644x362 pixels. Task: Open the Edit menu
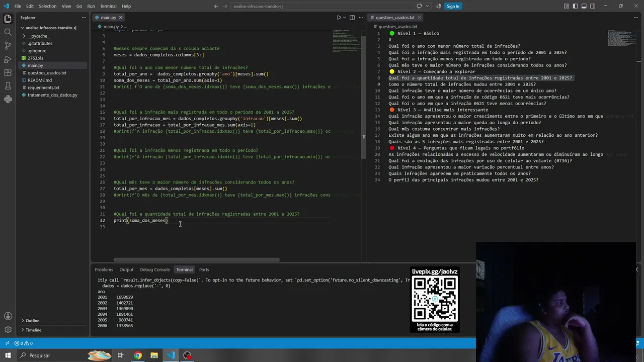tap(30, 6)
